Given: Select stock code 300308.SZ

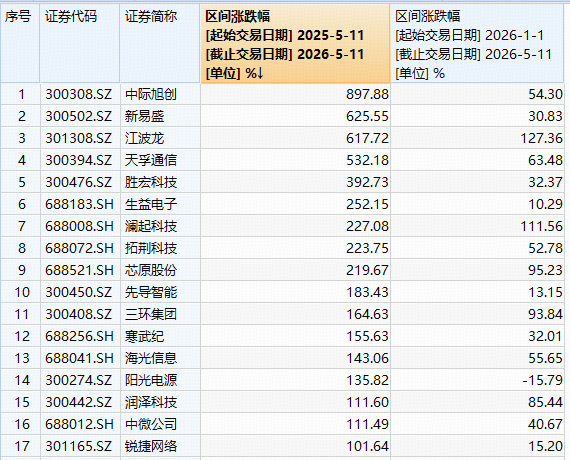Looking at the screenshot, I should (x=79, y=95).
